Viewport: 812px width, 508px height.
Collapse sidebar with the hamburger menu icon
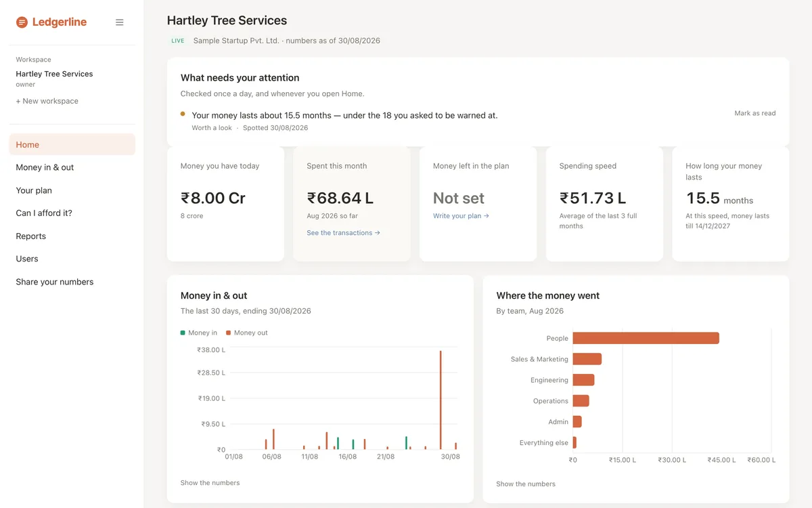[120, 22]
